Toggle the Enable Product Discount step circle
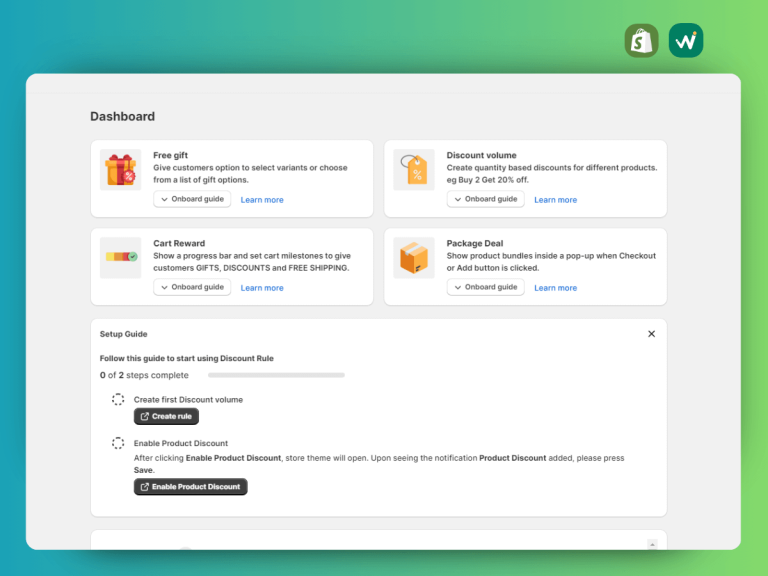 [x=118, y=443]
